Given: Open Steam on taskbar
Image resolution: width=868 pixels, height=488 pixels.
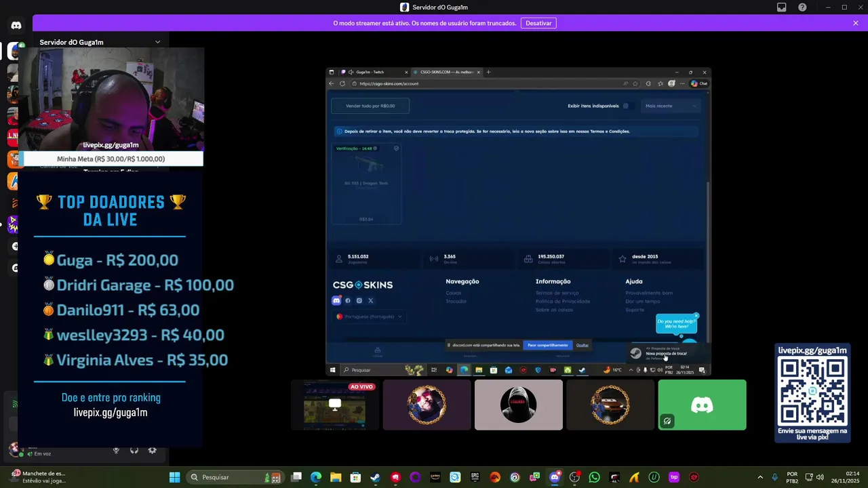Looking at the screenshot, I should (375, 477).
